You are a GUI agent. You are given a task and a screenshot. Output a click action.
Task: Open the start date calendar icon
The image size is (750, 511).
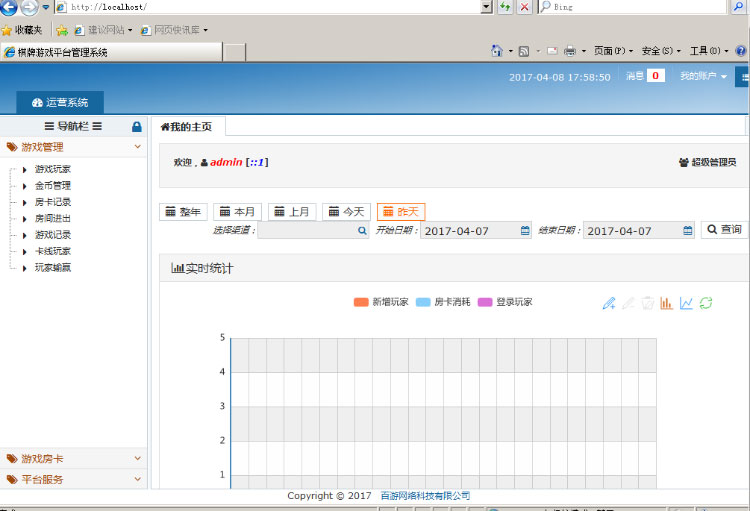(525, 230)
